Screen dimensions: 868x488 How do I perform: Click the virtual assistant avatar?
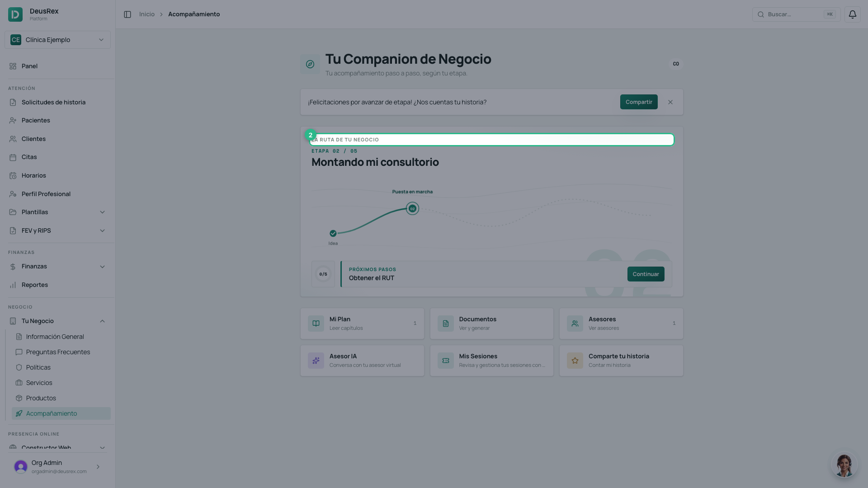844,465
